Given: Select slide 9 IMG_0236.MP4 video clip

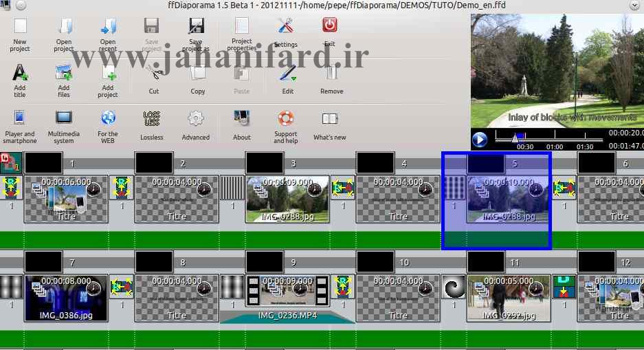Looking at the screenshot, I should point(287,298).
